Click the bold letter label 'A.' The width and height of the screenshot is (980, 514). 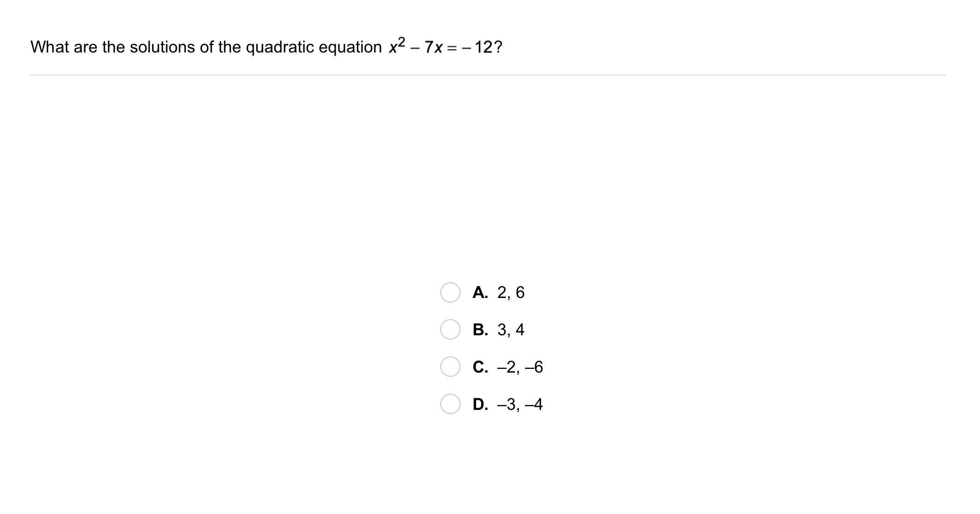[480, 292]
